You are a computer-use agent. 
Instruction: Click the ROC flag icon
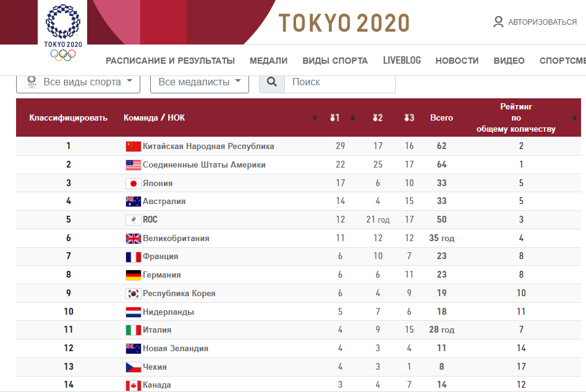[x=133, y=220]
